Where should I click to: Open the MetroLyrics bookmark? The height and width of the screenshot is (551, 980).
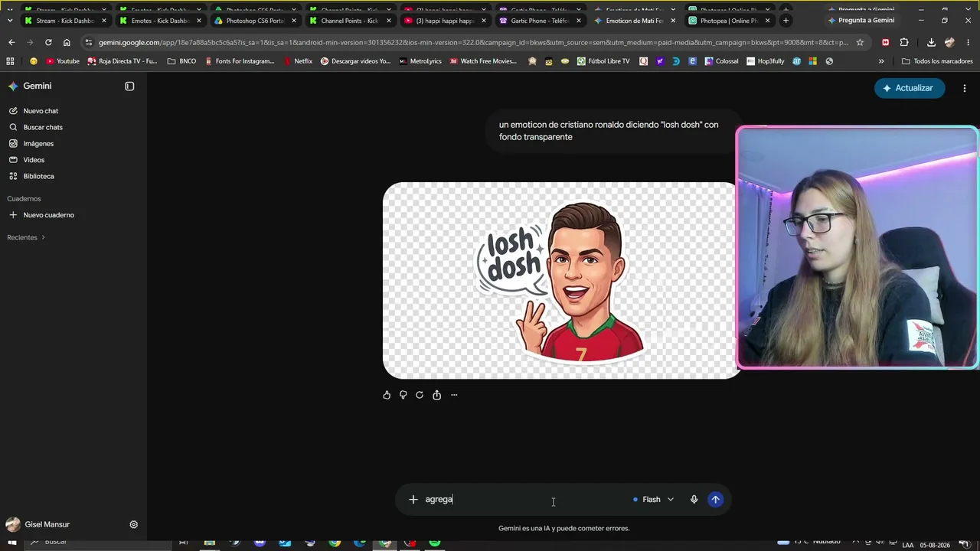coord(420,61)
